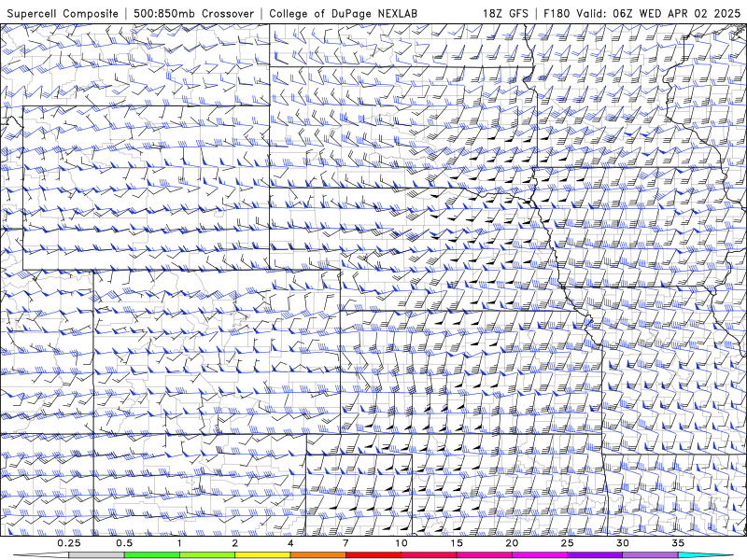Screen dimensions: 747x560
Task: Select the gray 0.25–0.5 color bar segment
Action: click(x=96, y=555)
